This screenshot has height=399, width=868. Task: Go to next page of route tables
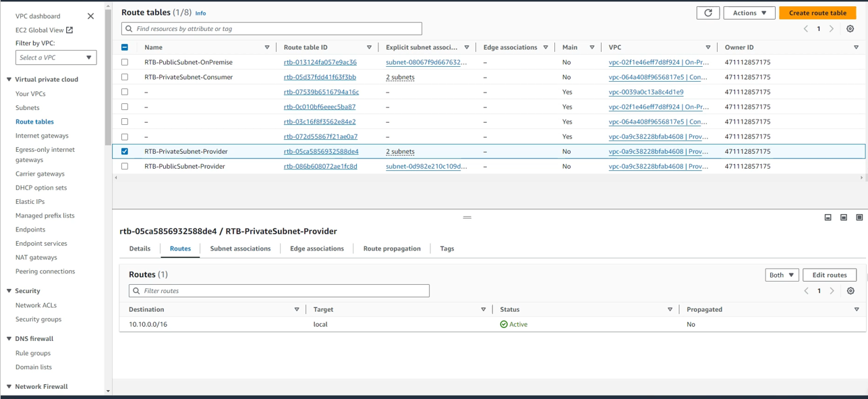tap(832, 29)
